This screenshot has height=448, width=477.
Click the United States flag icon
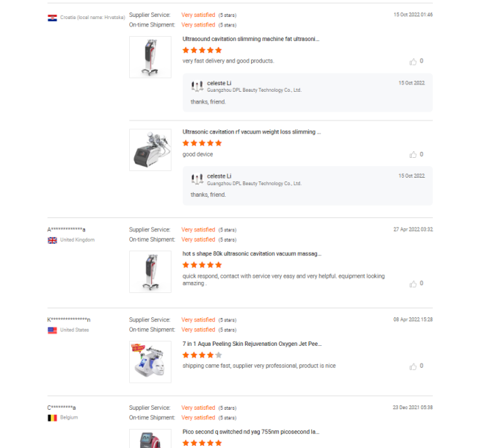(x=52, y=330)
